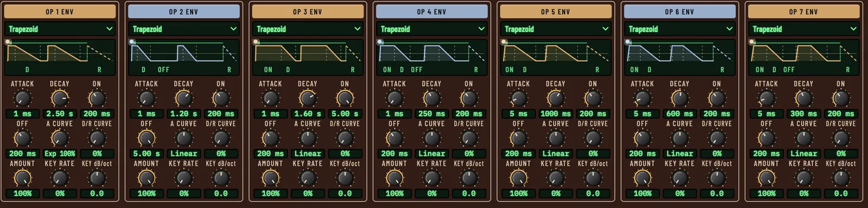
Task: Click OP 5 decay value 1000 ms
Action: click(556, 114)
